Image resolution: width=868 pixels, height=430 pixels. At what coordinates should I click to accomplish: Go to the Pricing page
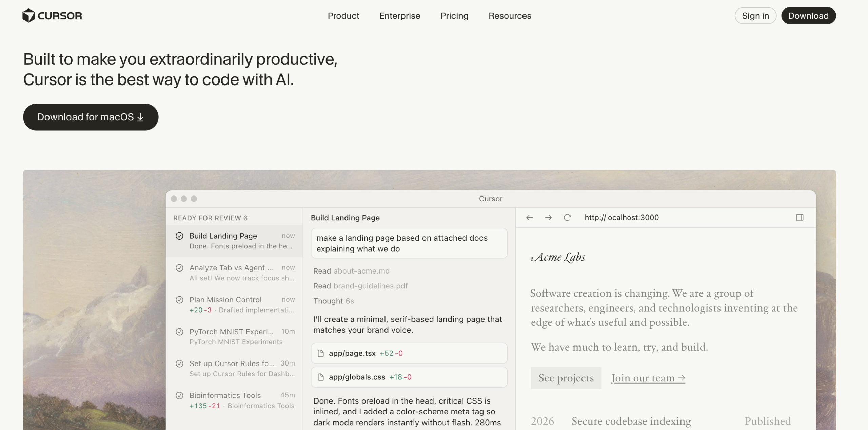click(x=454, y=16)
